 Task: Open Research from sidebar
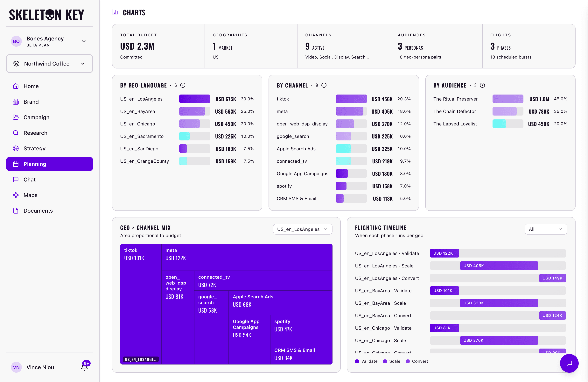click(49, 133)
